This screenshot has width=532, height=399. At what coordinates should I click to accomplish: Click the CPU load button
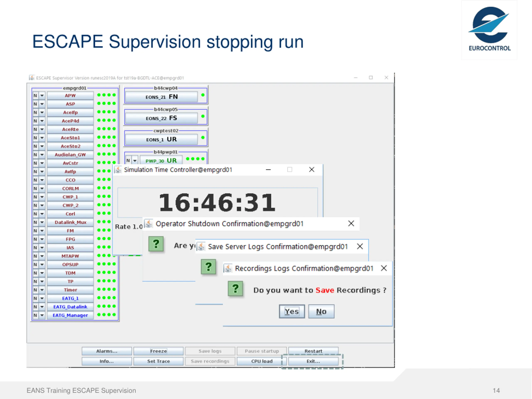click(262, 361)
